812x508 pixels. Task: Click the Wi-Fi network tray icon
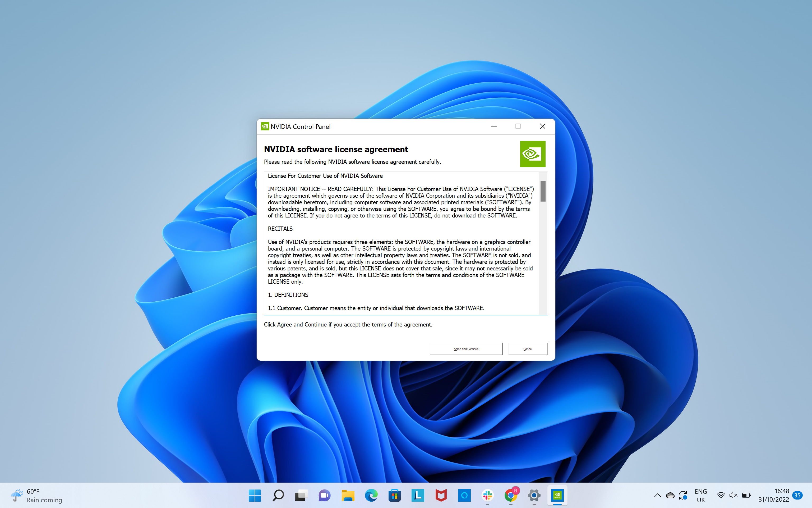[721, 495]
